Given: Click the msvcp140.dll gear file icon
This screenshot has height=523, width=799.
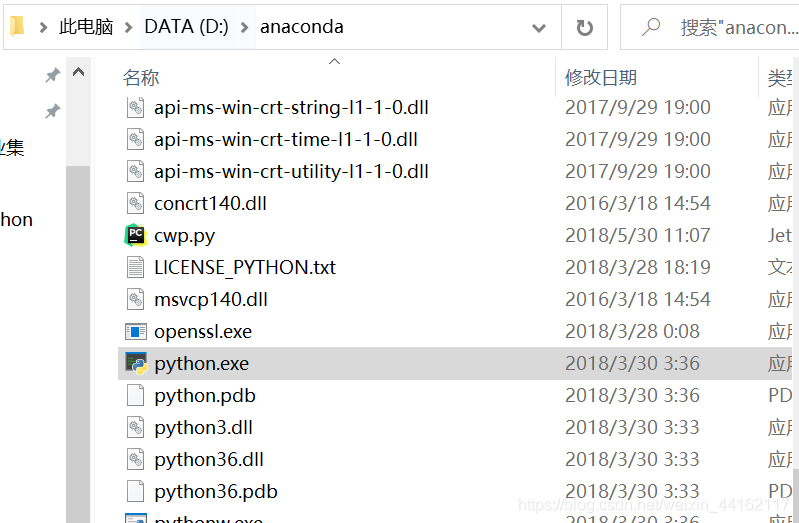Looking at the screenshot, I should click(136, 299).
